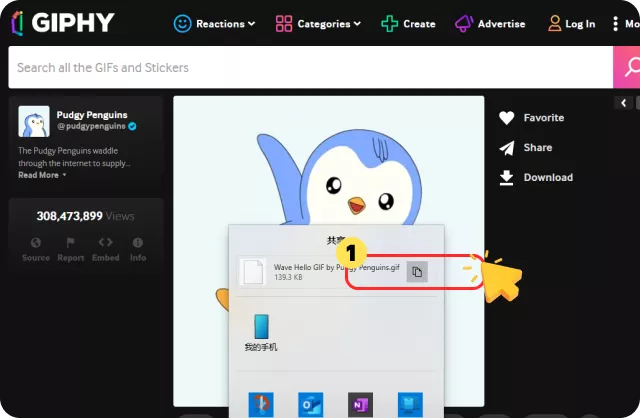The image size is (640, 418).
Task: Go to Advertise
Action: [501, 24]
